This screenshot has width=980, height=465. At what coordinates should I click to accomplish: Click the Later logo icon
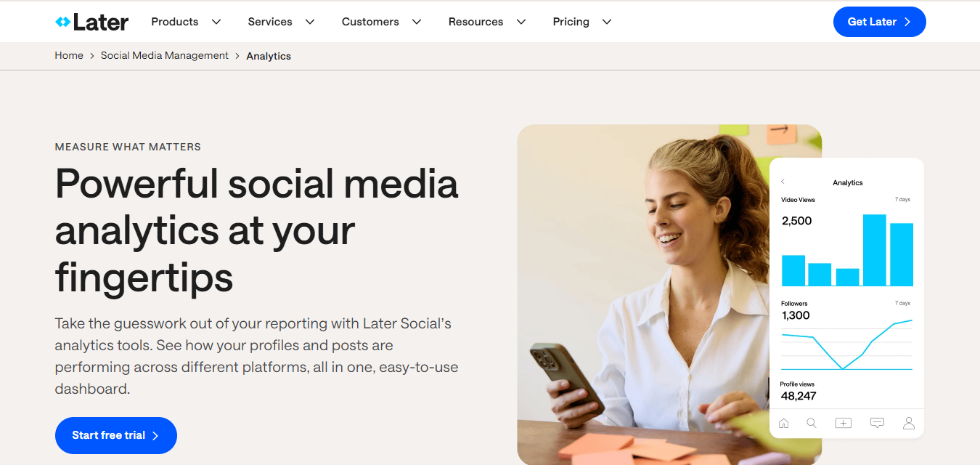coord(63,23)
